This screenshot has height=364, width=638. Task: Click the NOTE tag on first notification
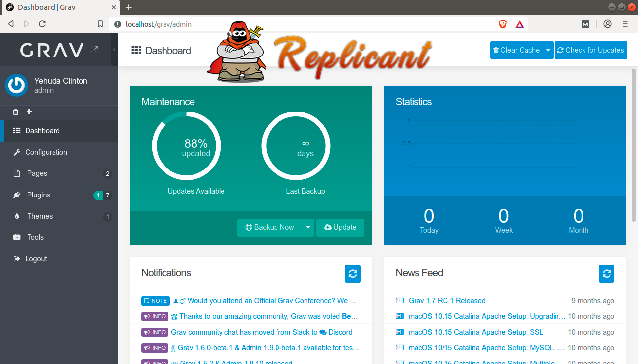pos(156,301)
